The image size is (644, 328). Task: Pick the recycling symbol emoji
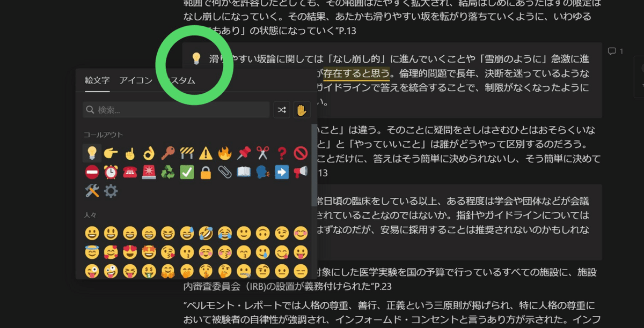click(167, 172)
